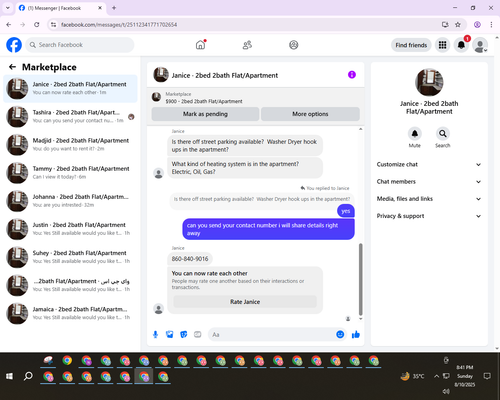
Task: Open the Home feed icon
Action: click(200, 45)
